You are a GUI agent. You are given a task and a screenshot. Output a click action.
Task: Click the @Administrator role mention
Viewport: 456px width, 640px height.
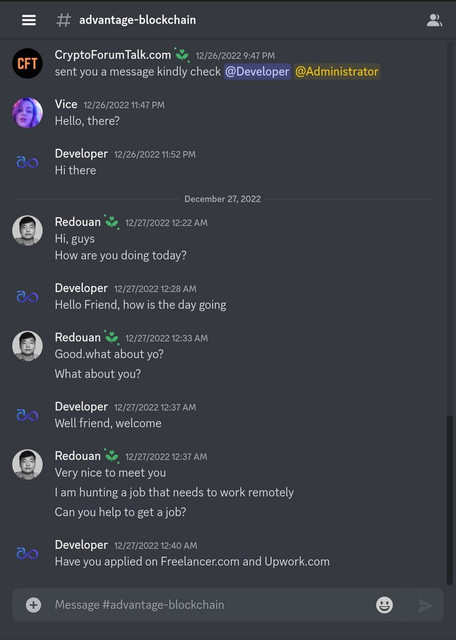(x=337, y=71)
